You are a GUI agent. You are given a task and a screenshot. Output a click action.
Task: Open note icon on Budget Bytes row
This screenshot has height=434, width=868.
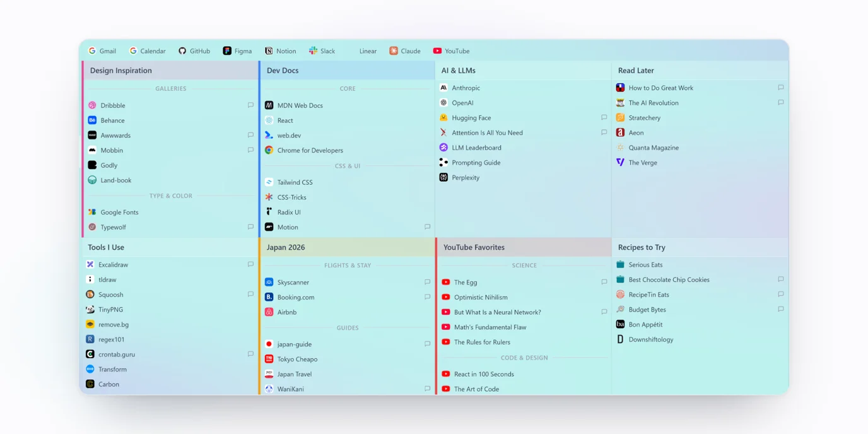pyautogui.click(x=780, y=310)
